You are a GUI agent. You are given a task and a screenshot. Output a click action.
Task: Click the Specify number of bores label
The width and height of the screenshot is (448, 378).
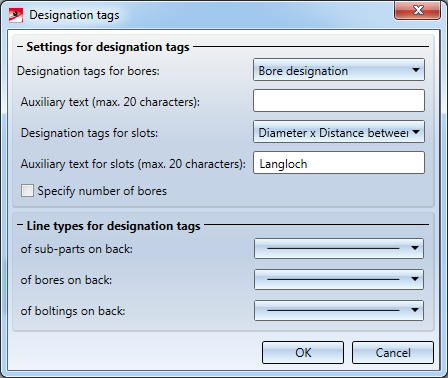tap(102, 191)
